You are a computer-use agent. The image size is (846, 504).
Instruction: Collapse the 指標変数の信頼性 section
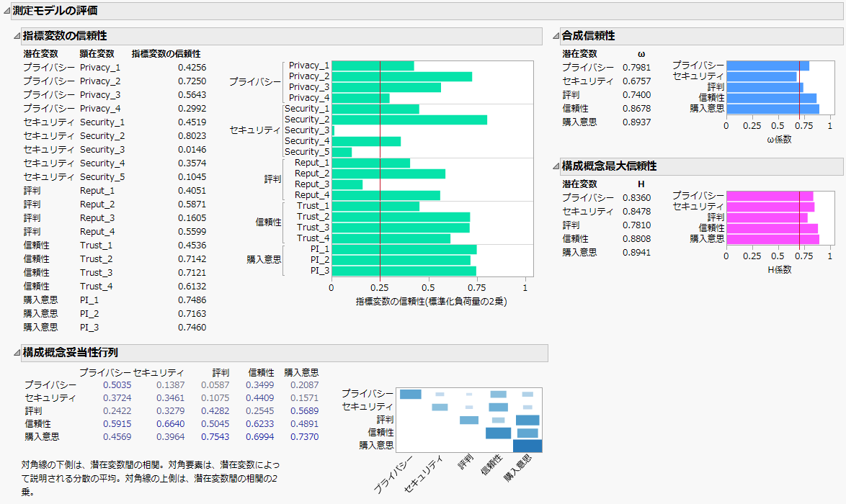coord(16,36)
